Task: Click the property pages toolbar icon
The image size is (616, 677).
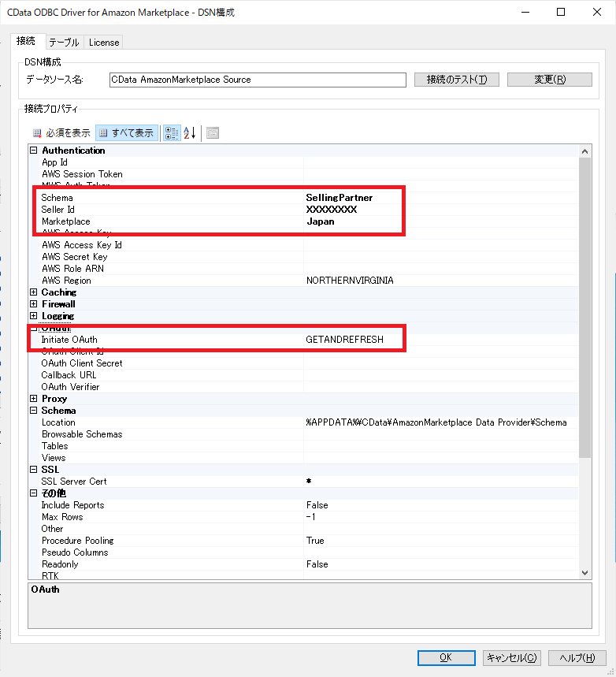Action: 213,133
